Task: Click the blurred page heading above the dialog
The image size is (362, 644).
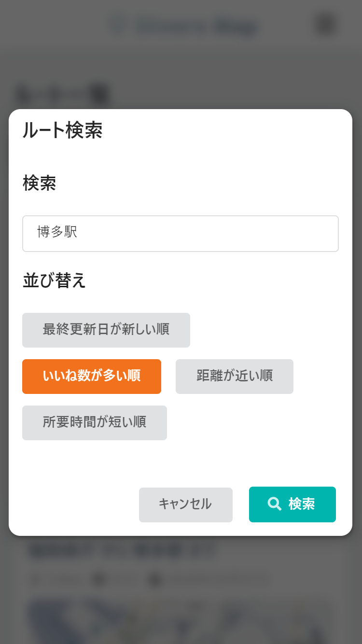Action: pos(63,95)
